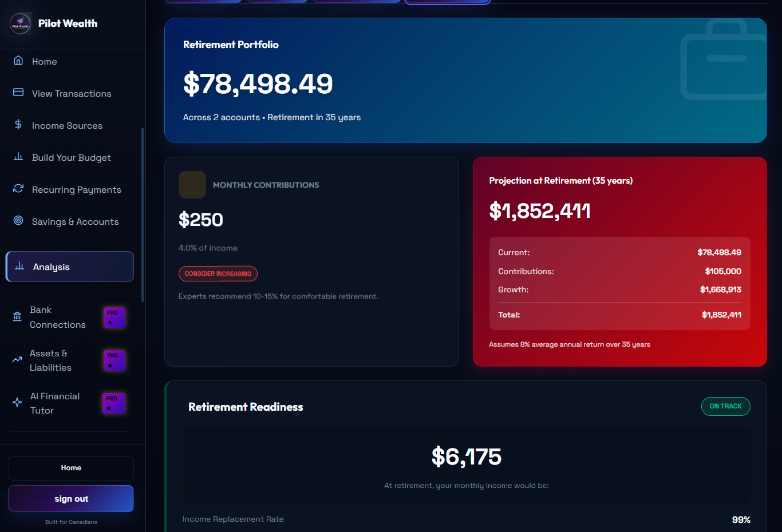
Task: Click the On Track status badge
Action: pyautogui.click(x=726, y=406)
